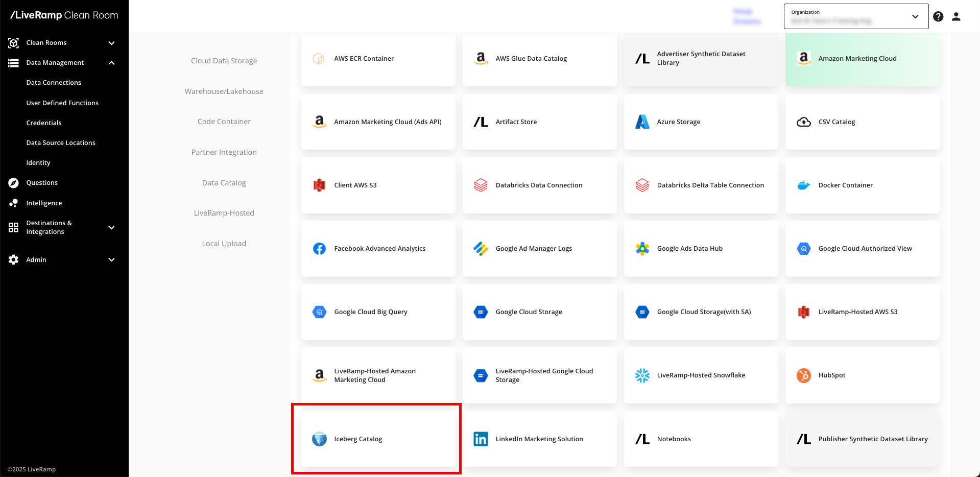Open the user account profile icon
The image size is (980, 477).
957,16
